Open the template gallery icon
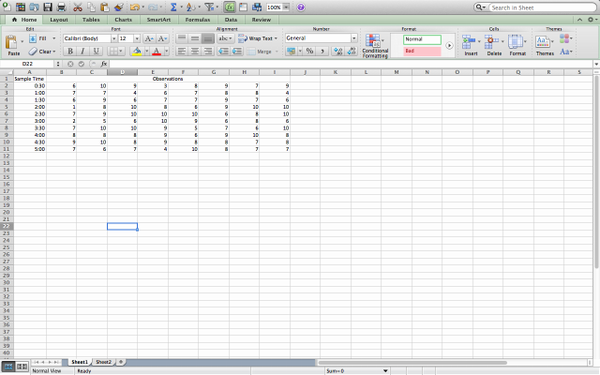Viewport: 600px width, 375px height. pos(20,7)
